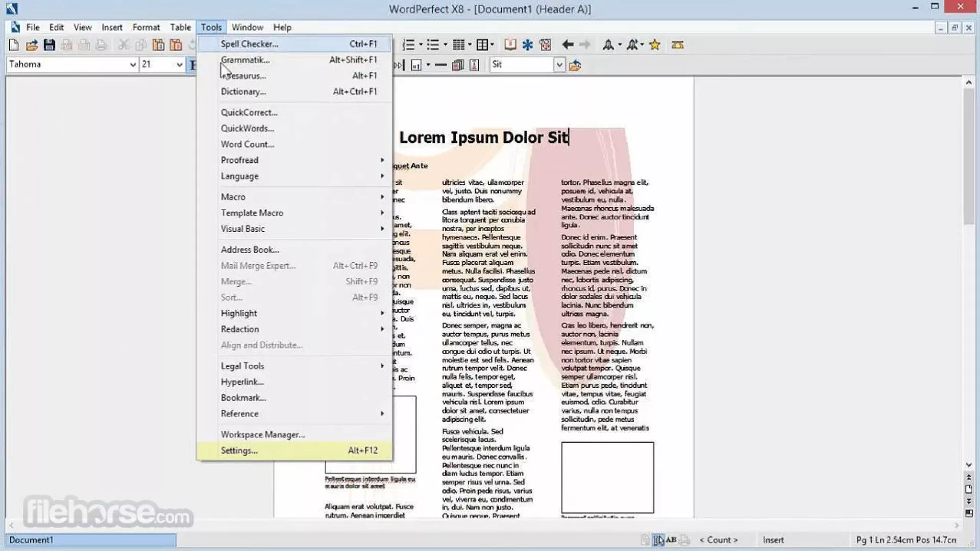Click the blue asterisk toolbar icon

pos(527,45)
